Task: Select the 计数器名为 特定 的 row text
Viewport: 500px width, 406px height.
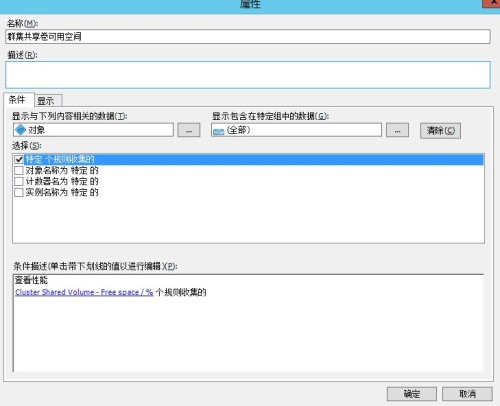Action: point(62,181)
